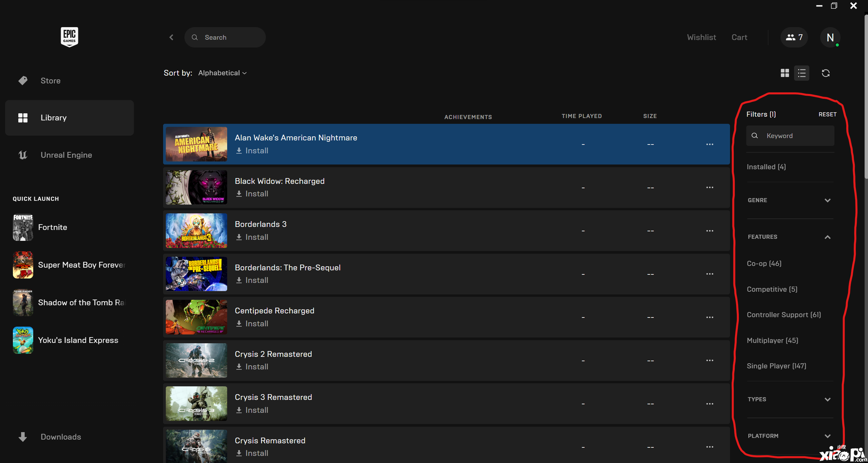868x463 pixels.
Task: Install Crysis Remastered
Action: click(x=252, y=453)
